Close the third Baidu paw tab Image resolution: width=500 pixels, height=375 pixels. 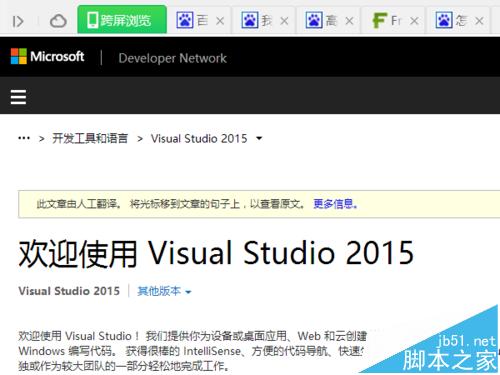[x=349, y=21]
